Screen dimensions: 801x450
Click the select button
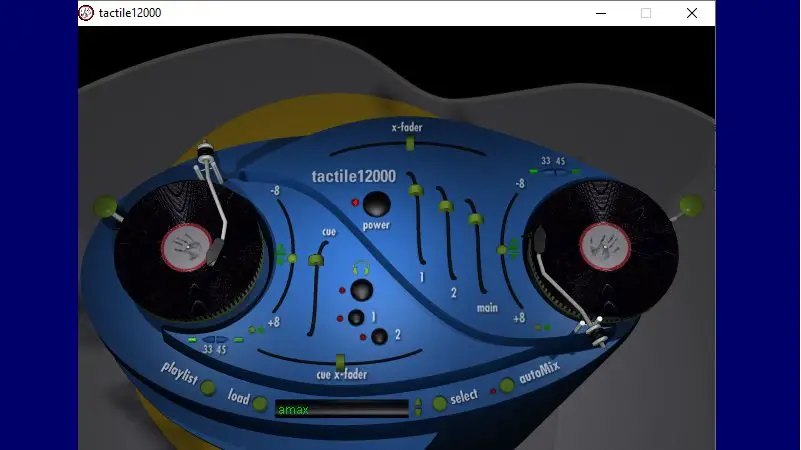pos(439,404)
